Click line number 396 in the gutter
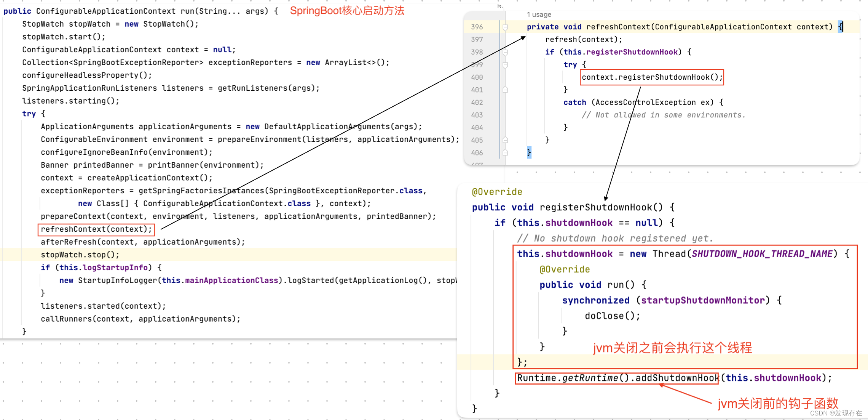Screen dimensions: 868x420 477,27
